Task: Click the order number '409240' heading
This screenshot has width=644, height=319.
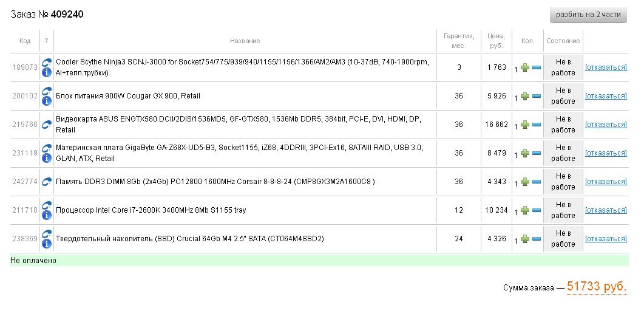Action: point(67,15)
